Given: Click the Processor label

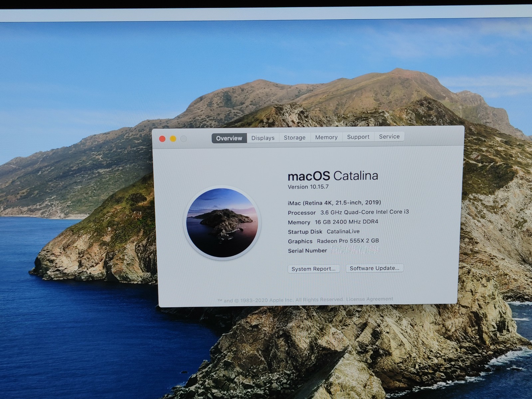Looking at the screenshot, I should (302, 213).
